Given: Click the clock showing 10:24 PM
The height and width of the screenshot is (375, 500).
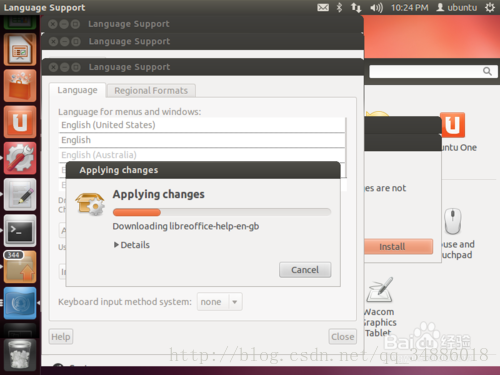Looking at the screenshot, I should click(409, 7).
